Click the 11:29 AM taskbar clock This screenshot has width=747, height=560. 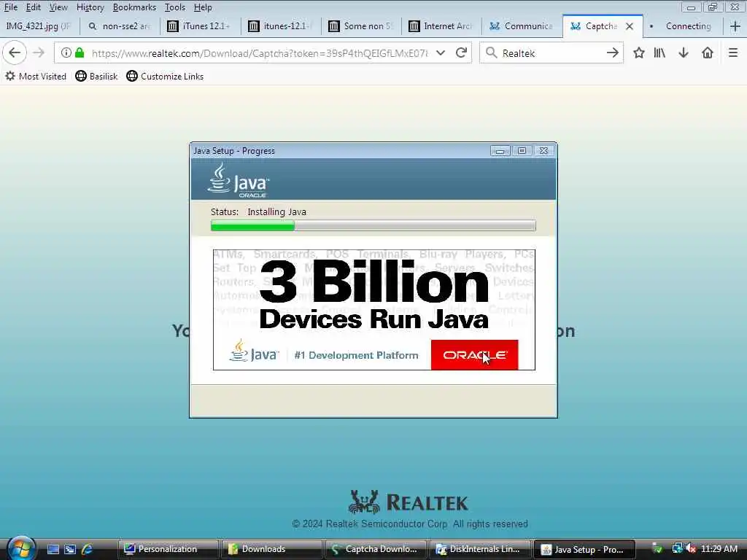pyautogui.click(x=719, y=548)
